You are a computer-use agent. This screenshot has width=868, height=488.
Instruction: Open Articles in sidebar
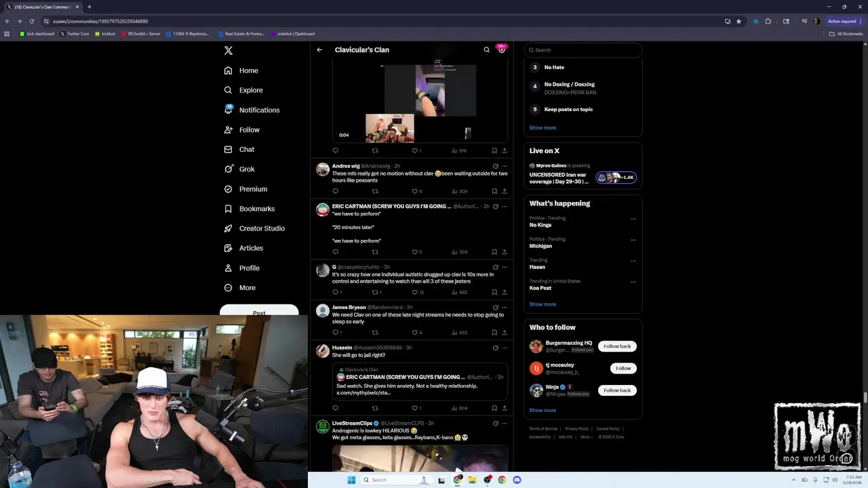[x=243, y=248]
